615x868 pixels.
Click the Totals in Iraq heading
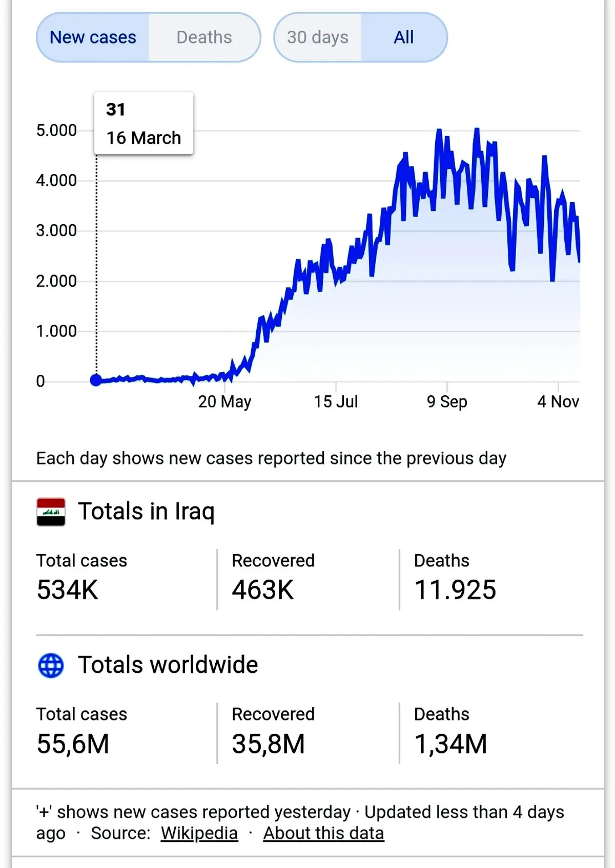point(146,512)
